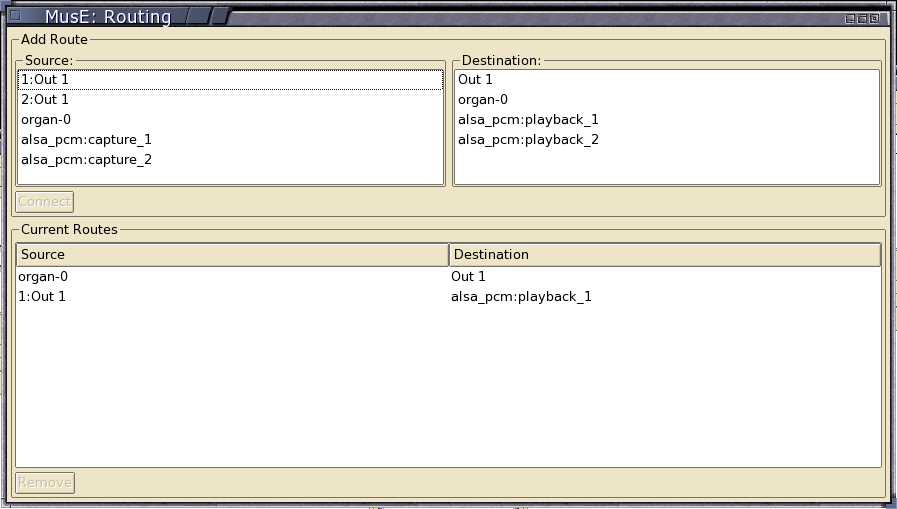Select Out 1 in the Destination list

point(666,79)
